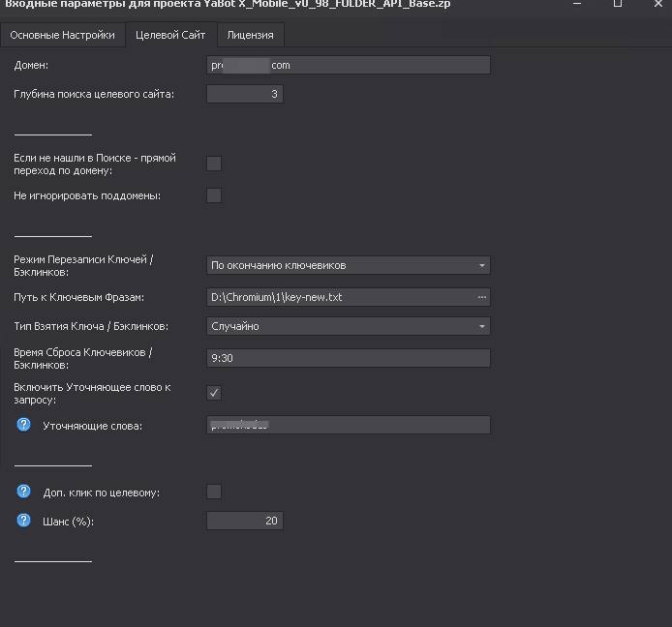The height and width of the screenshot is (627, 672).
Task: Select the Целевой Сайт tab
Action: click(x=170, y=35)
